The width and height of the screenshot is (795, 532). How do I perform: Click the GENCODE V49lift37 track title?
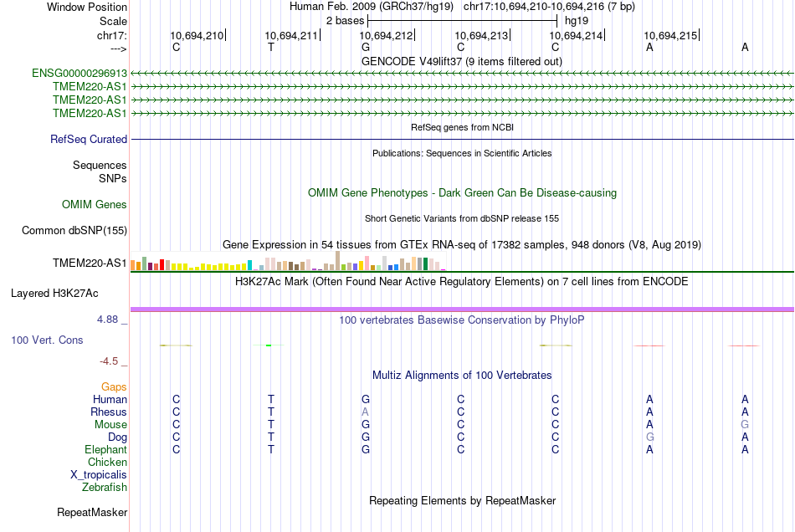tap(462, 62)
